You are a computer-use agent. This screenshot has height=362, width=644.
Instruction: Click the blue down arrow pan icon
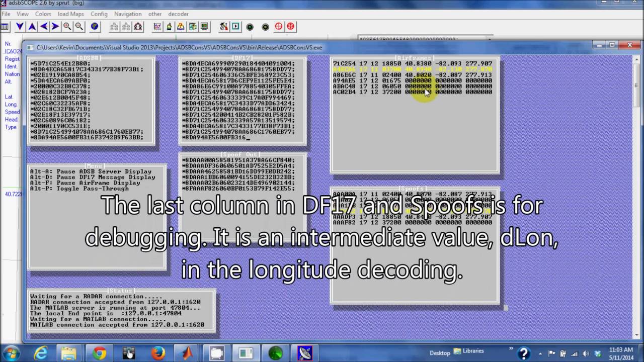pyautogui.click(x=20, y=27)
